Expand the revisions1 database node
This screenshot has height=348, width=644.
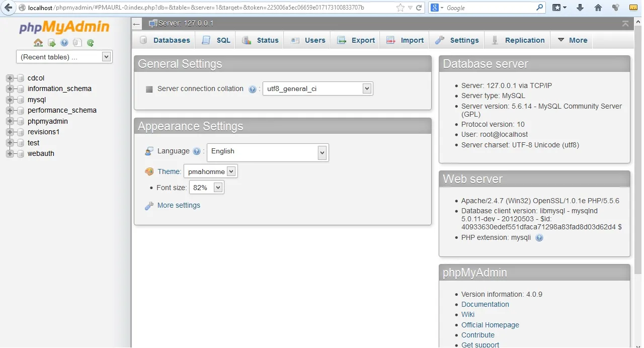pyautogui.click(x=10, y=132)
